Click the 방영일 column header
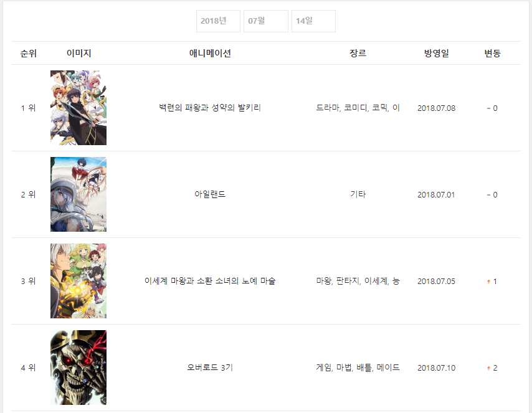Screen dimensions: 532x413 [436, 54]
